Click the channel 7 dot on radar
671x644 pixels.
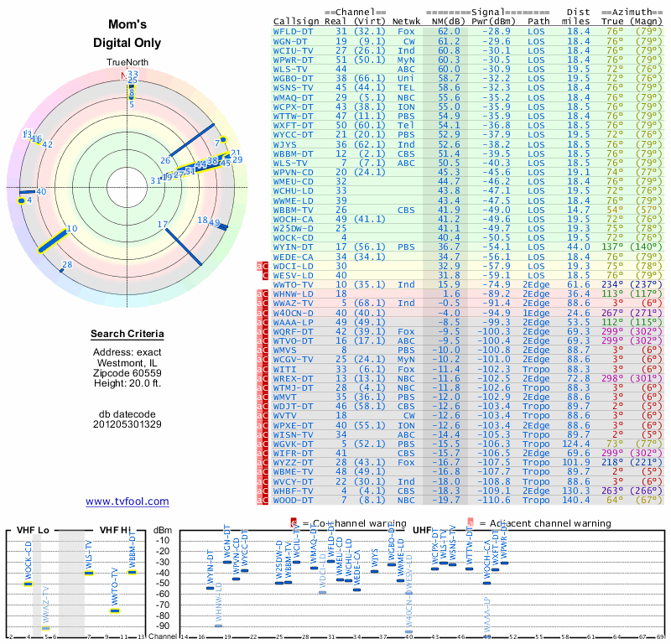click(223, 139)
